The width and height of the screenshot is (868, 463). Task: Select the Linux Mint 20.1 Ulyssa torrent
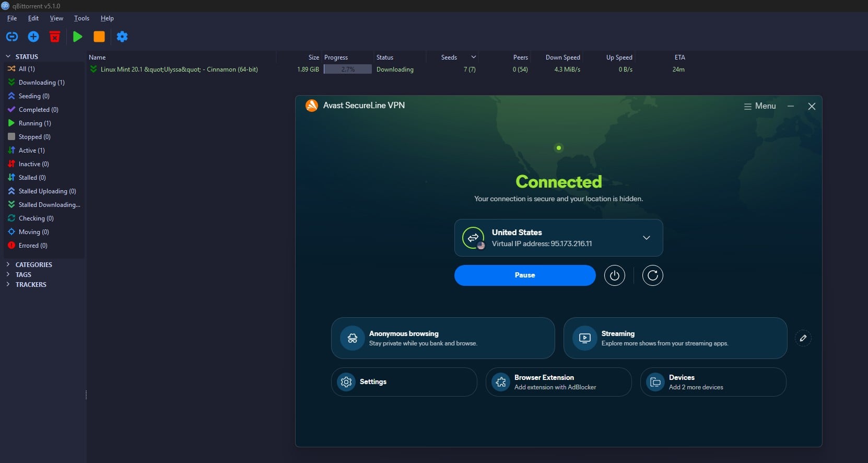[x=179, y=70]
